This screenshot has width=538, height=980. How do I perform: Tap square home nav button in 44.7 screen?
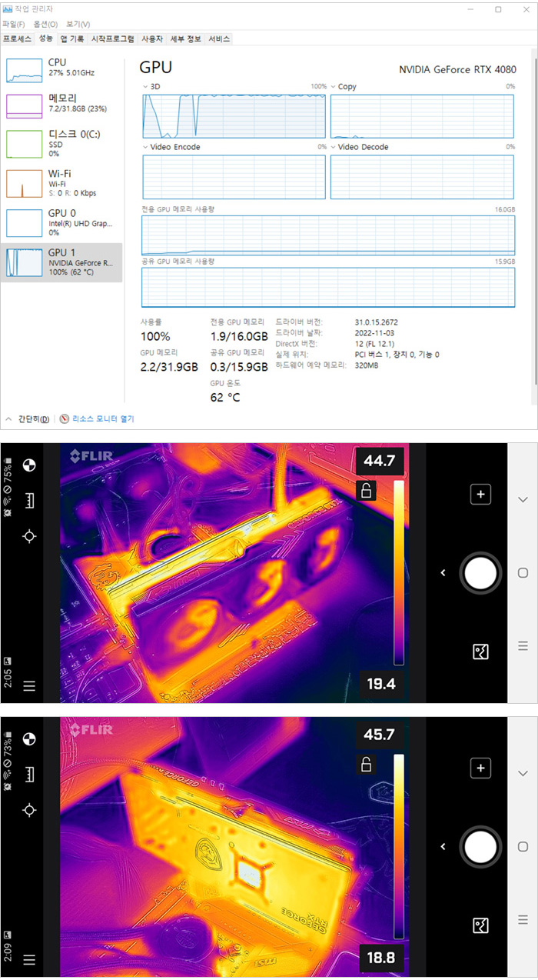click(x=523, y=573)
